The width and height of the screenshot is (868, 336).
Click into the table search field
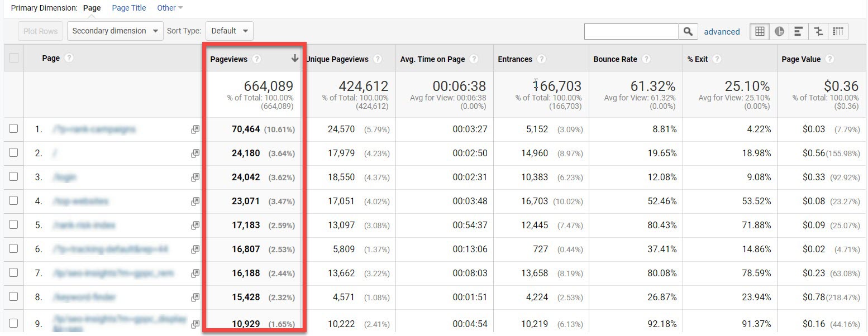(x=631, y=32)
